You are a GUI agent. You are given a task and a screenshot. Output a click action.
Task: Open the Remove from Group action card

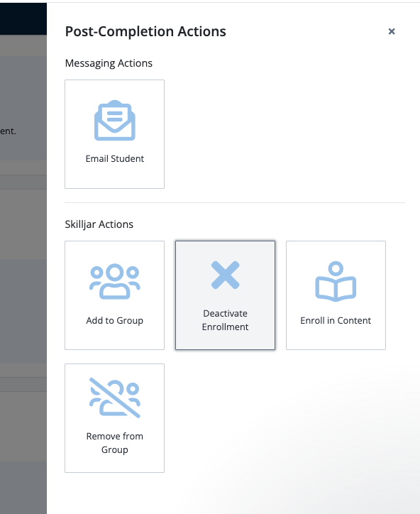point(115,418)
